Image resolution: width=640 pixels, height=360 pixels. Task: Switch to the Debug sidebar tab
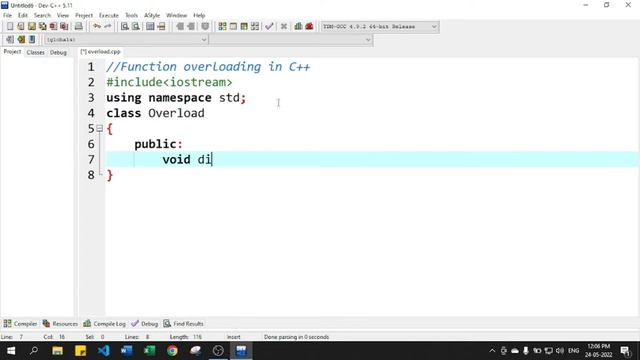pos(58,52)
